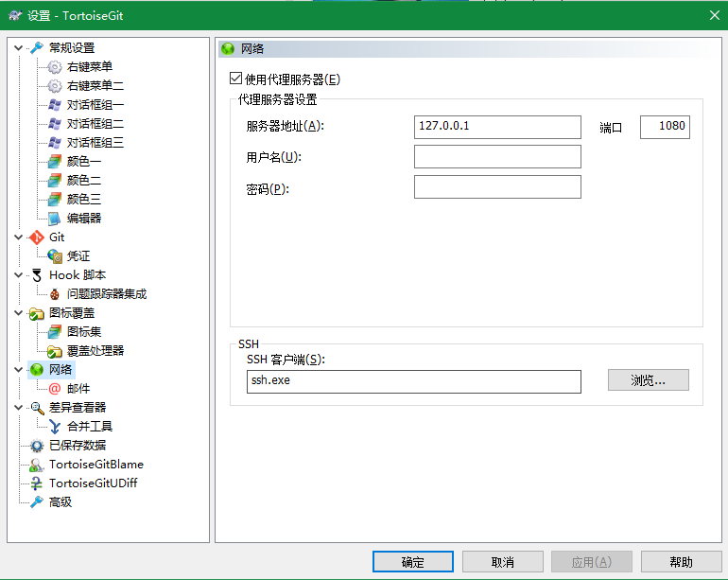Click the 端口 field showing 1080
The height and width of the screenshot is (580, 728).
(665, 127)
